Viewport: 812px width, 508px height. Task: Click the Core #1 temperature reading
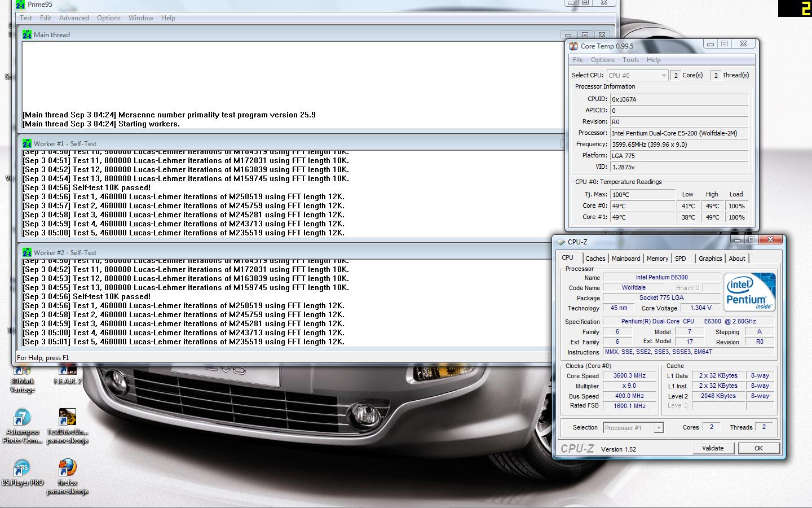642,217
